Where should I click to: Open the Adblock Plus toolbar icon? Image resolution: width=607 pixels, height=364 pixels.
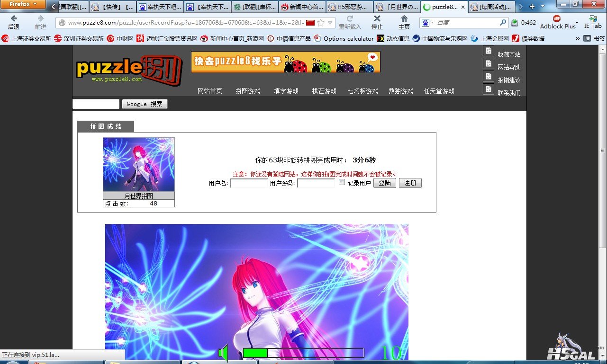(557, 19)
